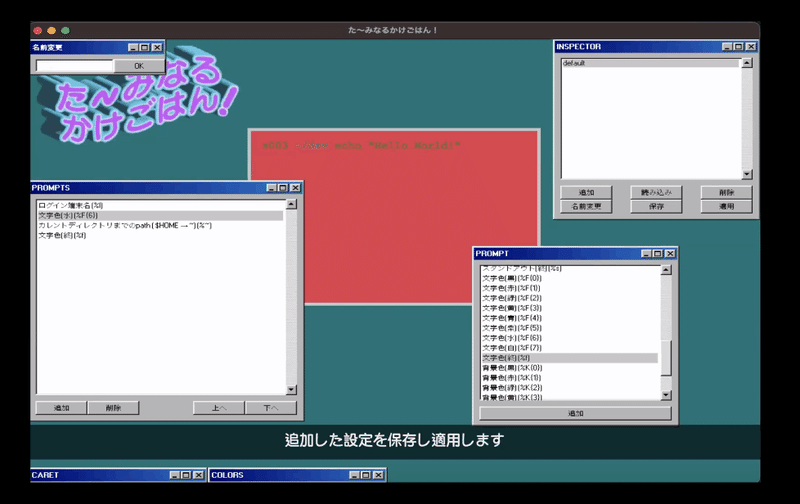Screen dimensions: 800x504
Task: Select 文字色(緑)(%F{2}) in PROMPT list
Action: coord(569,298)
